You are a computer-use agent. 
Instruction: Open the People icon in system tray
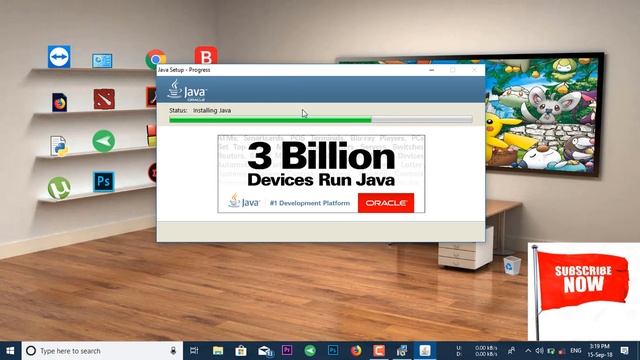(x=511, y=351)
